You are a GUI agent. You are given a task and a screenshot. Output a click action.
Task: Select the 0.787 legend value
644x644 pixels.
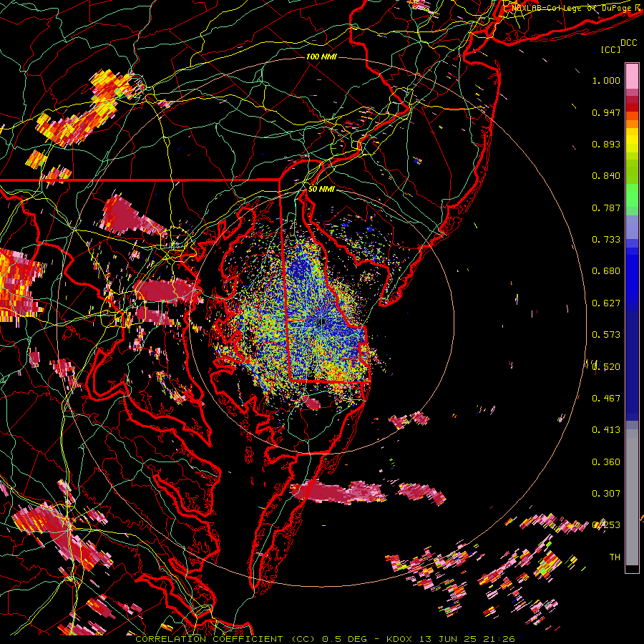(x=606, y=208)
